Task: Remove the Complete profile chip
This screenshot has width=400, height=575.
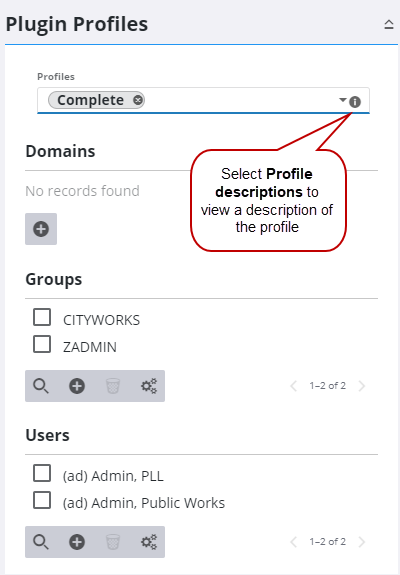Action: (x=138, y=100)
